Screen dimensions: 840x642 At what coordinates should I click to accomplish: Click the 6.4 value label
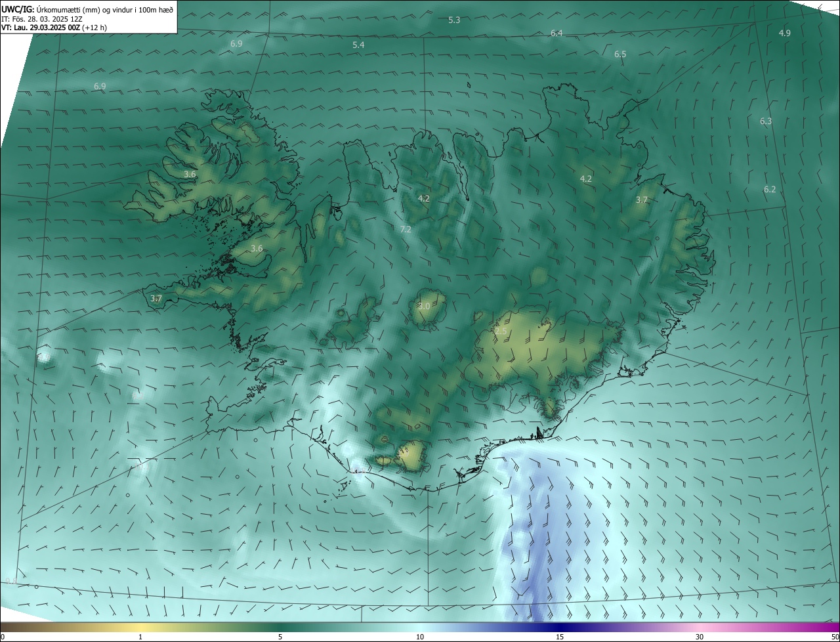[556, 33]
